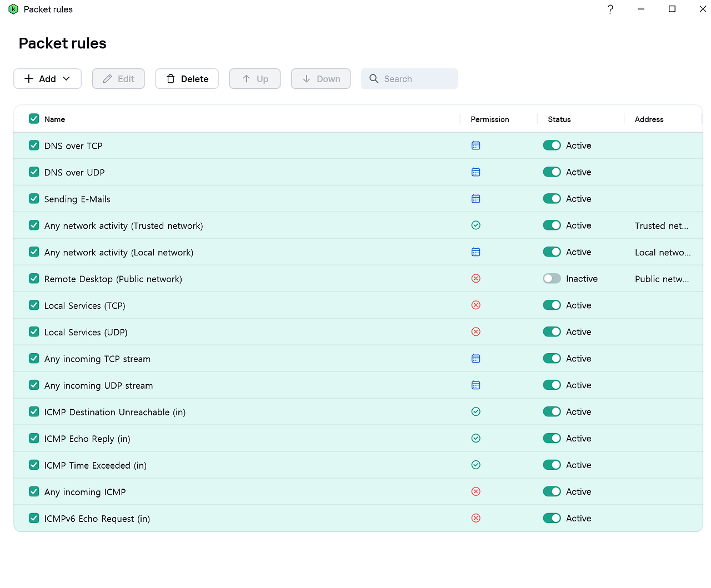Focus the Search input field

point(409,79)
